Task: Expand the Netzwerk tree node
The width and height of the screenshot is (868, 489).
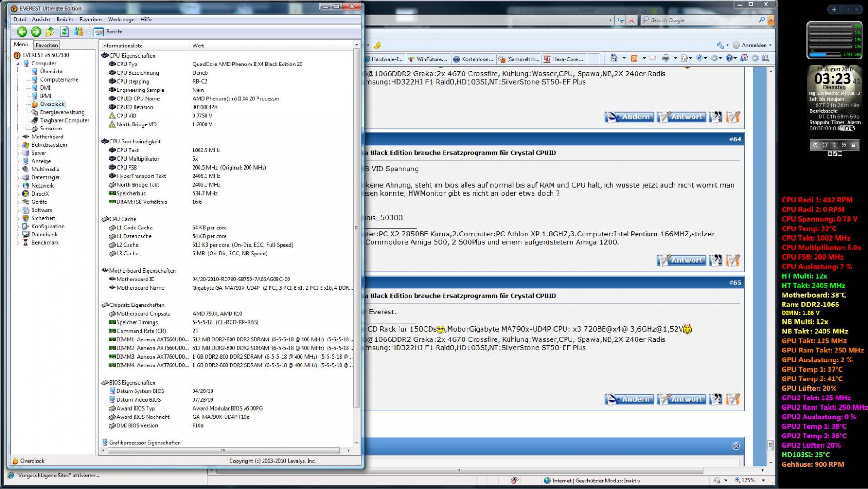Action: [18, 186]
